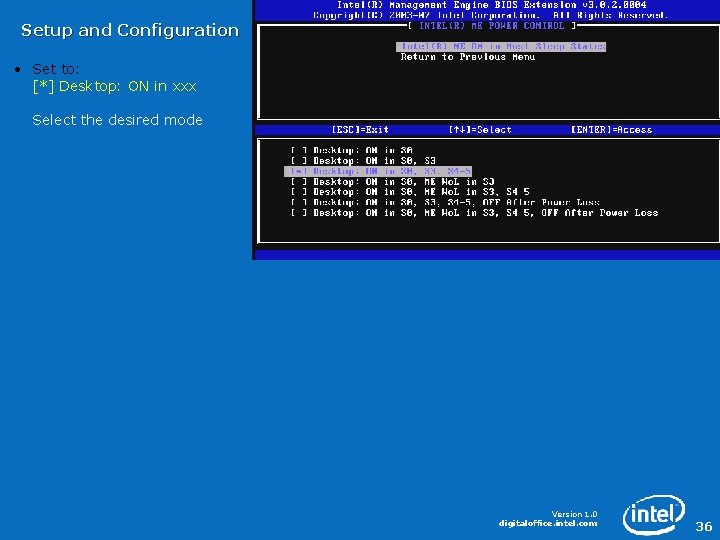Image resolution: width=720 pixels, height=540 pixels.
Task: Click the 'Setup and Configuration' heading
Action: (130, 30)
